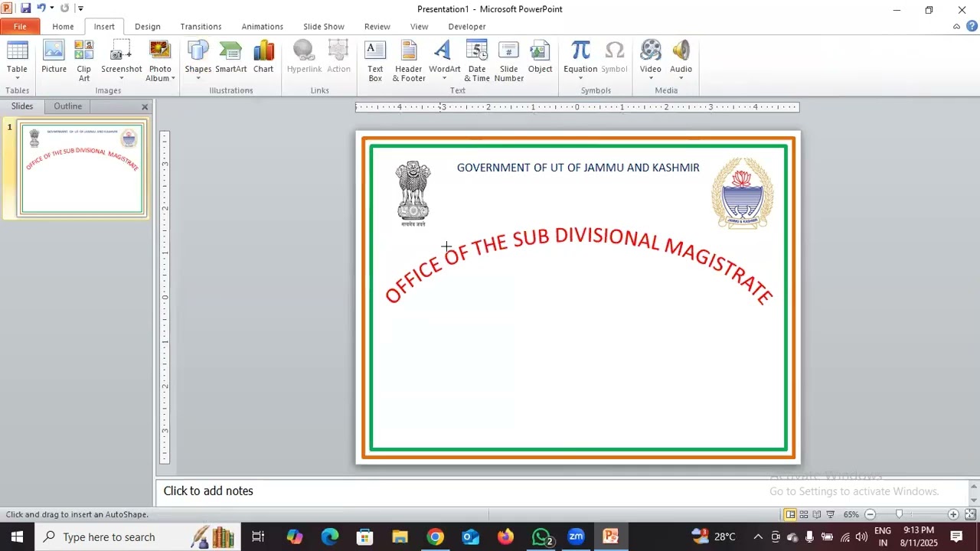Zoom out using minus button
The image size is (980, 551).
coord(870,514)
